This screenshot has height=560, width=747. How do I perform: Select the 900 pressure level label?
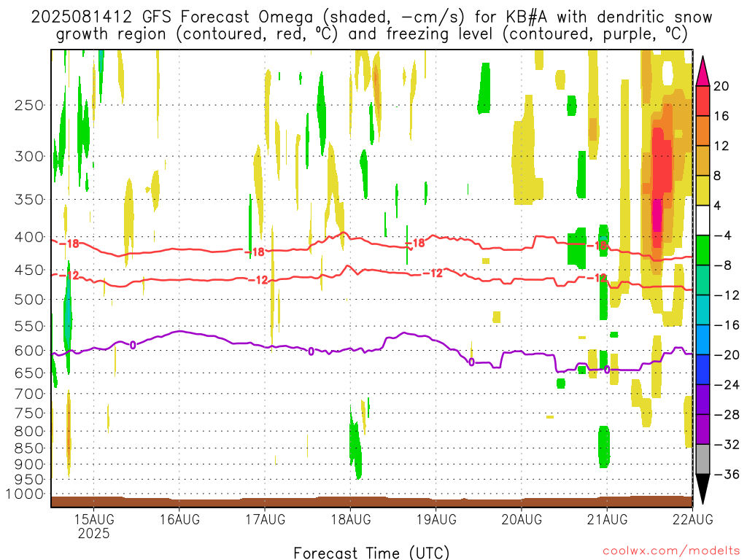point(29,464)
